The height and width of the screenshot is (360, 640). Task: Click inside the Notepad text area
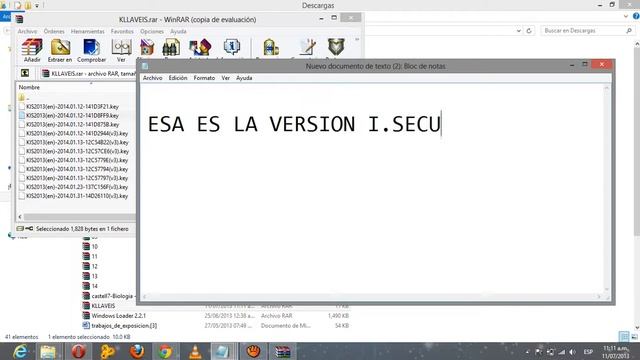[x=372, y=189]
